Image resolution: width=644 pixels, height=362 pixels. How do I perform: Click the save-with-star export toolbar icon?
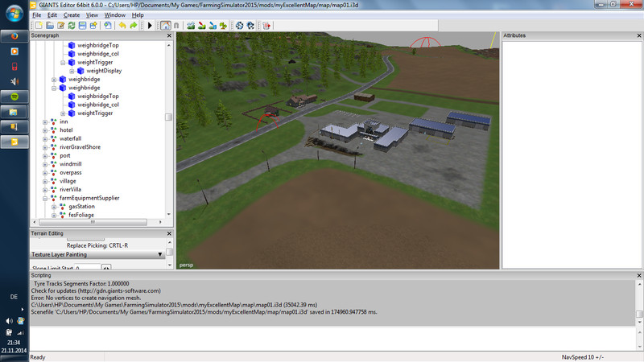[x=93, y=26]
